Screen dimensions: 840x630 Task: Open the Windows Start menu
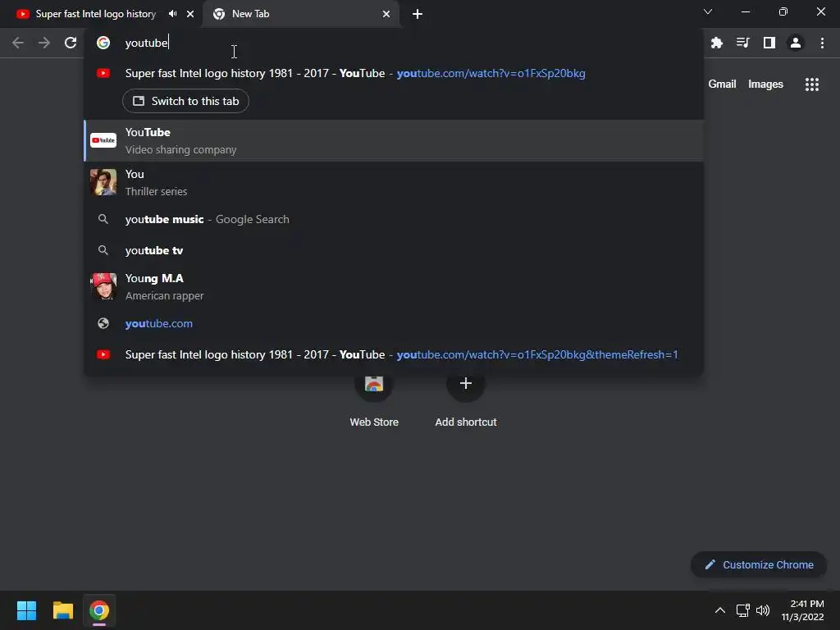coord(26,610)
